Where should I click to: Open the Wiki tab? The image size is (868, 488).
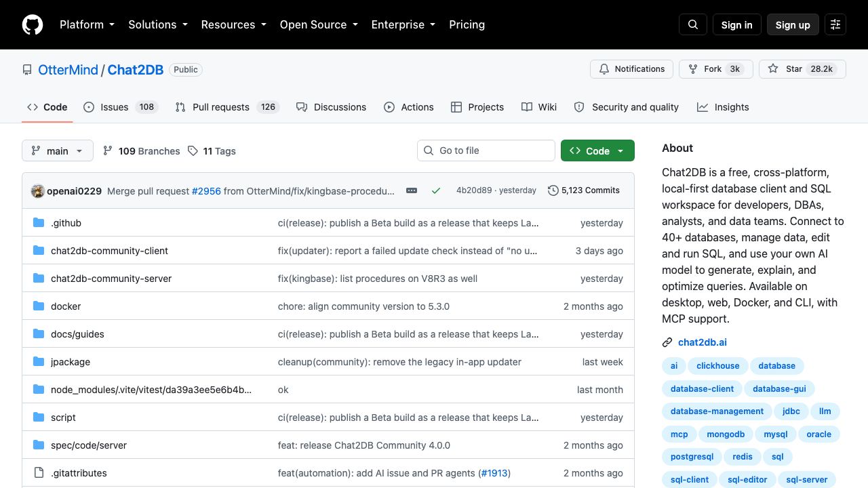539,107
